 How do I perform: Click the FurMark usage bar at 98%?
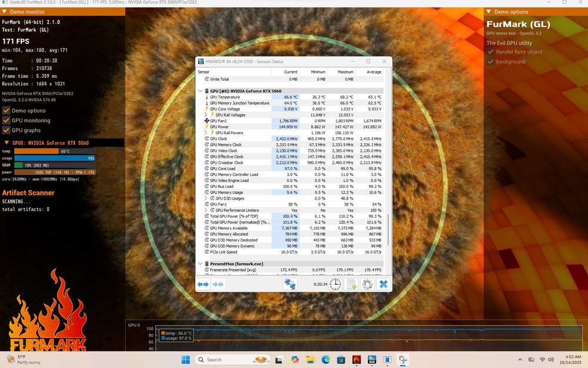click(x=55, y=158)
